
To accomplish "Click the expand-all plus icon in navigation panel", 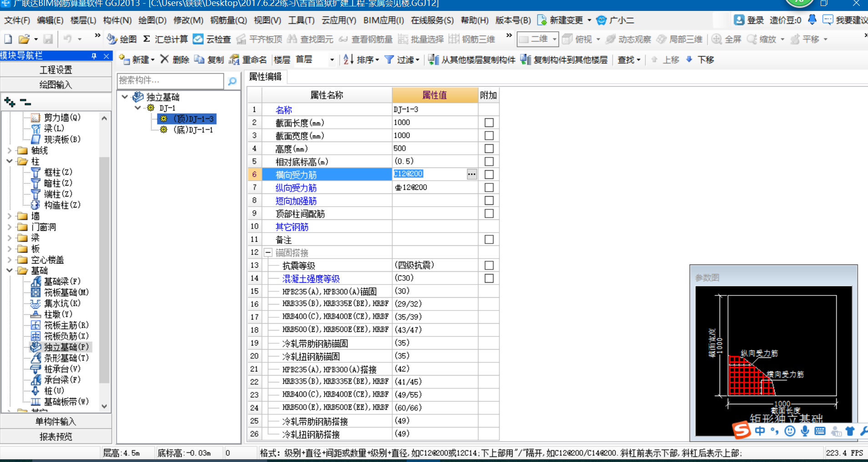I will [10, 102].
